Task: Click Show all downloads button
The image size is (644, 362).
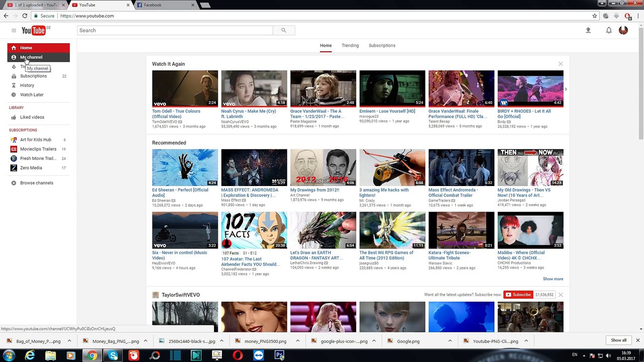Action: (619, 340)
